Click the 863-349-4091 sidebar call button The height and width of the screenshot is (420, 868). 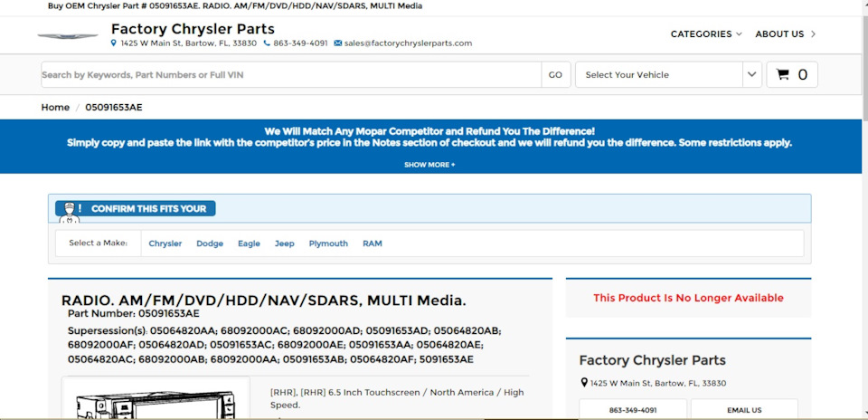click(633, 410)
